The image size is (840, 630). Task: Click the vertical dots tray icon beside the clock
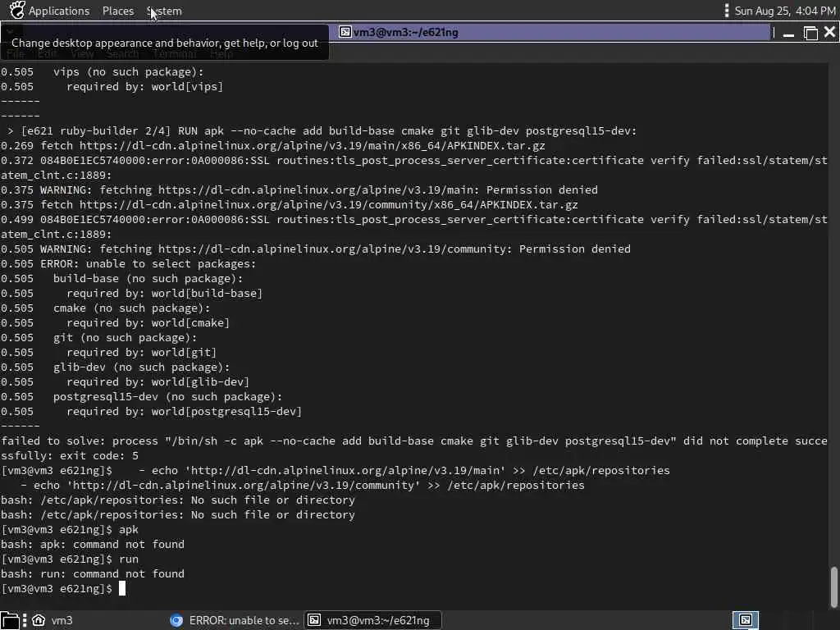pyautogui.click(x=727, y=11)
